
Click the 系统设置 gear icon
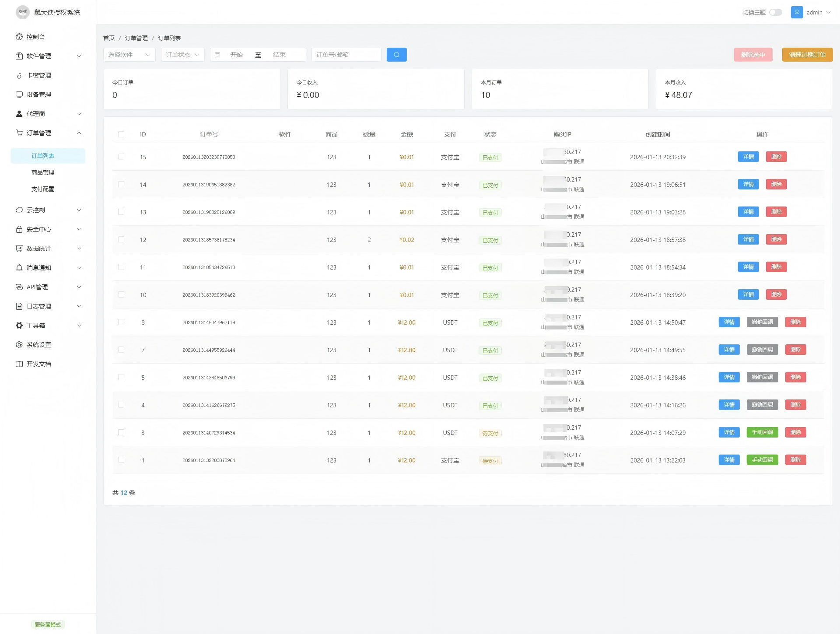click(x=19, y=345)
